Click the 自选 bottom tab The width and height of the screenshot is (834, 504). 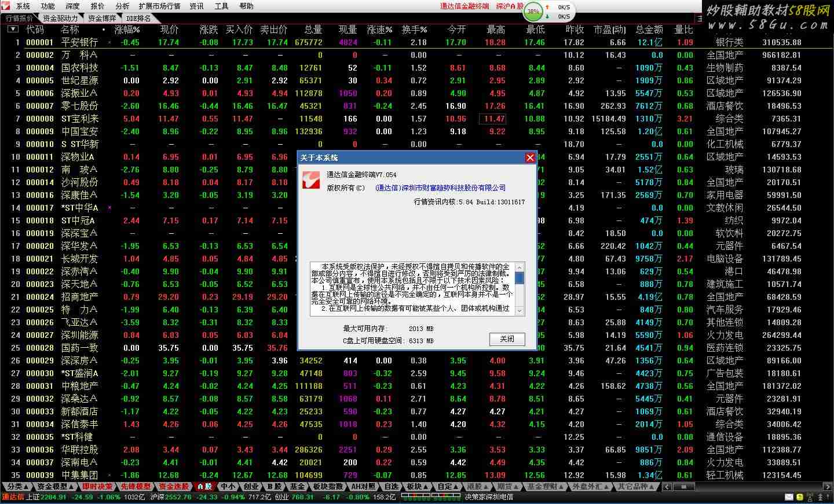[392, 487]
